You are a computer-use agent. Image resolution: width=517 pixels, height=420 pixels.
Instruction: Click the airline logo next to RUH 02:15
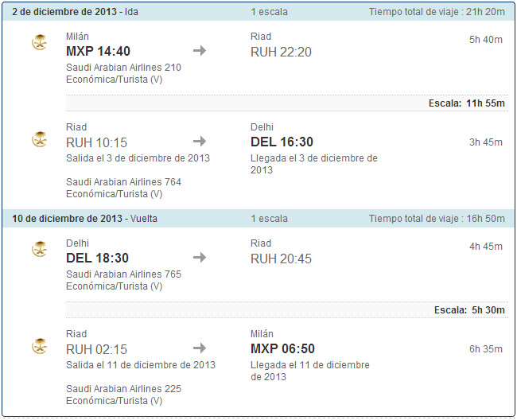40,346
